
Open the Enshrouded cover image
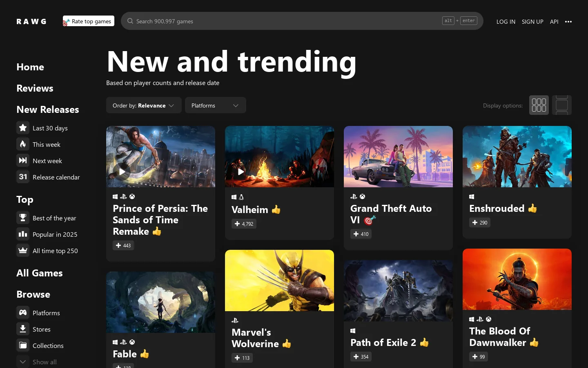click(x=517, y=157)
